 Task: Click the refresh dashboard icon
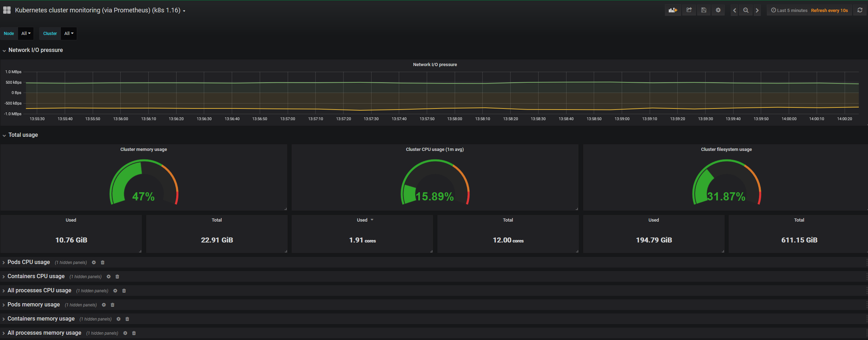coord(860,10)
